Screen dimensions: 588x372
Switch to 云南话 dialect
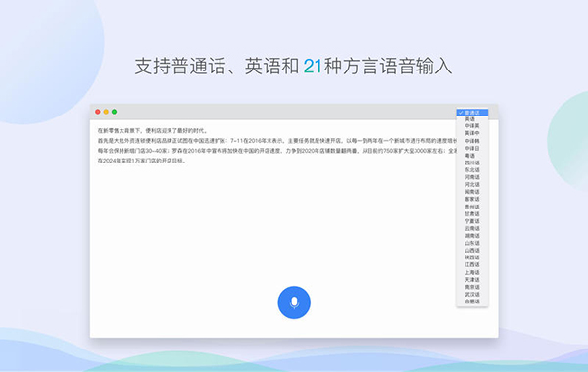tap(472, 228)
